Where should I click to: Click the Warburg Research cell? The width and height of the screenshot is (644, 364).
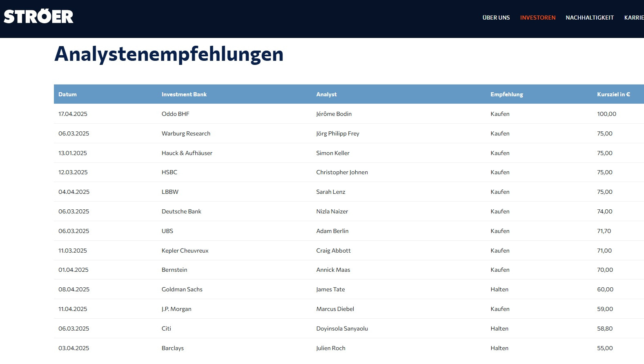coord(186,133)
